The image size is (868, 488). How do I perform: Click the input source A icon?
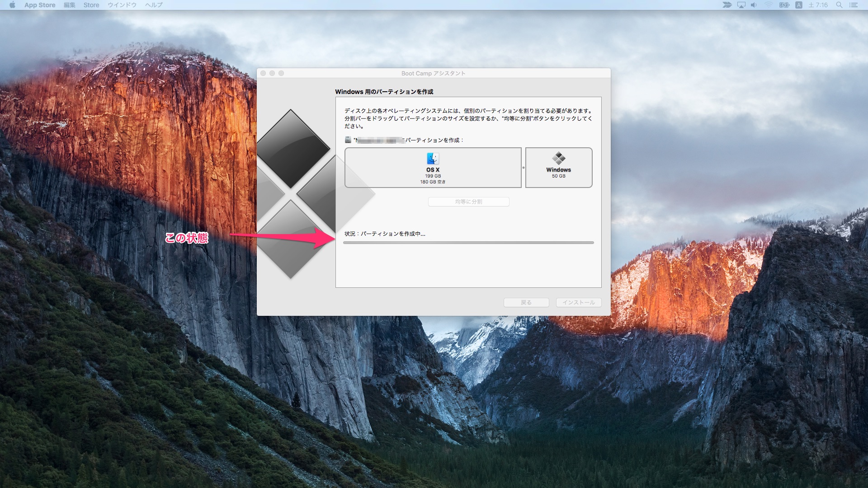(x=799, y=5)
